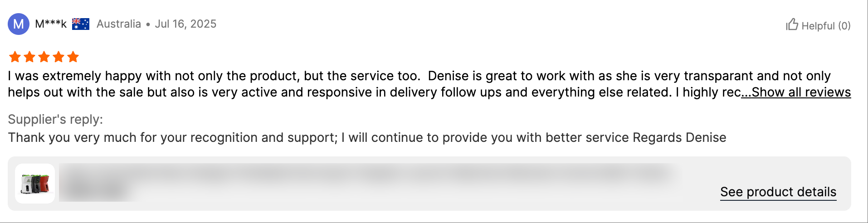Screen dimensions: 868x223
Task: Select the fourth orange rating star
Action: (x=59, y=57)
